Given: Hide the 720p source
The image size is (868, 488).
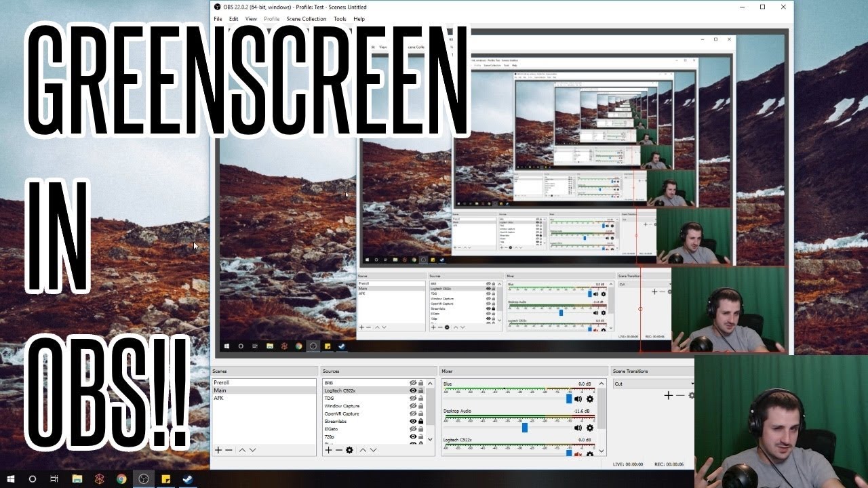Looking at the screenshot, I should 412,436.
